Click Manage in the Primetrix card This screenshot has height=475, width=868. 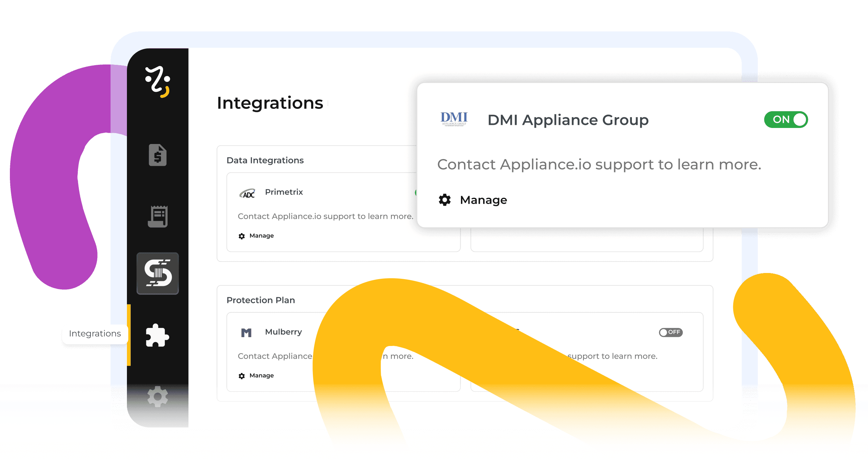[x=261, y=236]
